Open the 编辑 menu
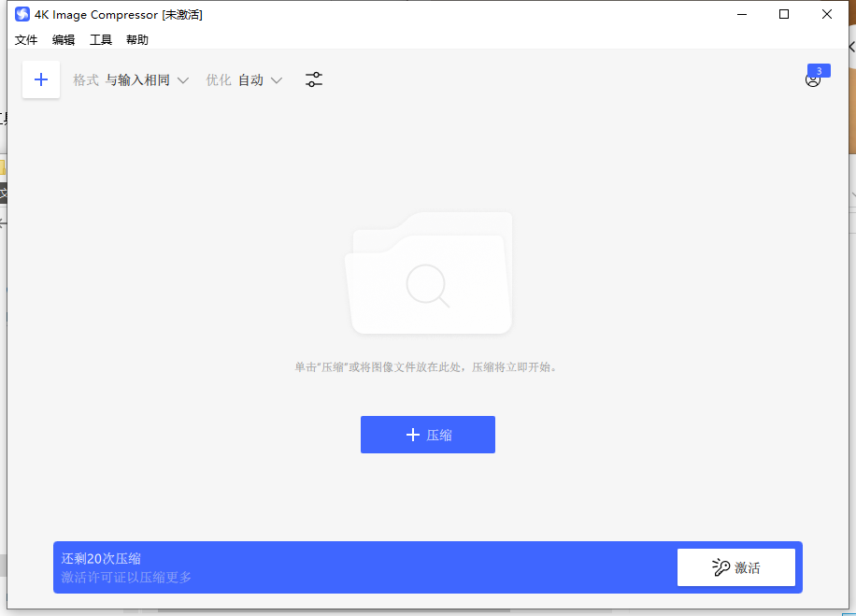 [63, 39]
